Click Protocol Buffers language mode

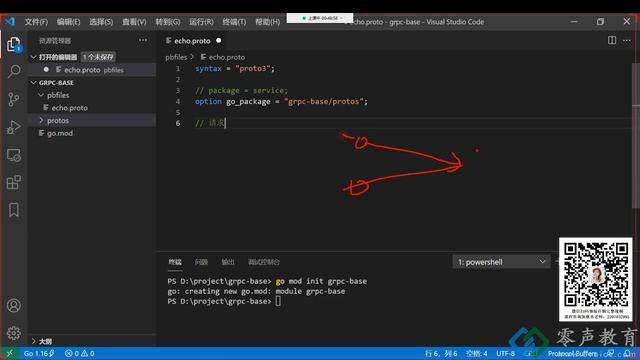coord(572,353)
